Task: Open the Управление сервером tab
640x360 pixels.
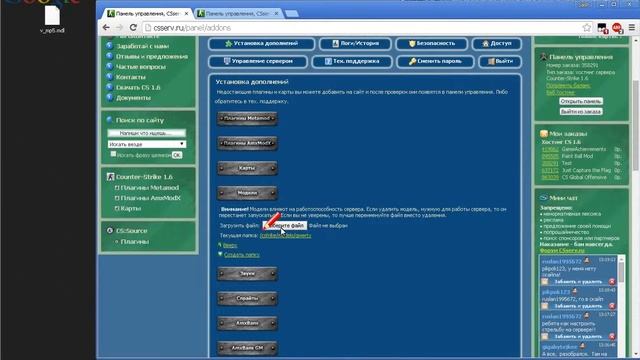Action: point(258,62)
